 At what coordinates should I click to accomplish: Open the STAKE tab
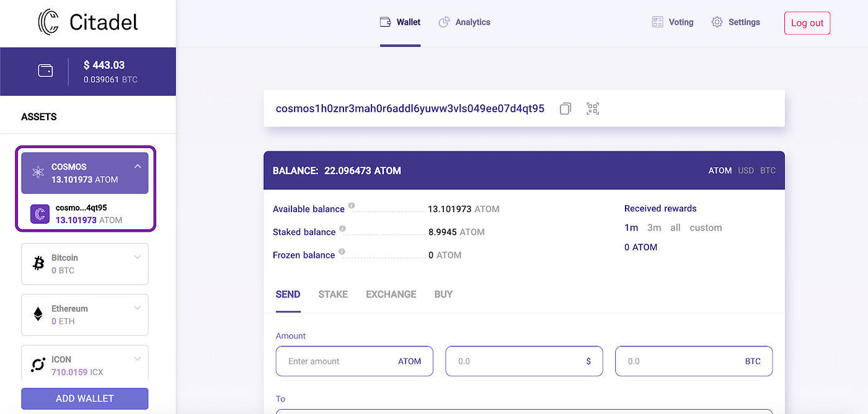[333, 294]
